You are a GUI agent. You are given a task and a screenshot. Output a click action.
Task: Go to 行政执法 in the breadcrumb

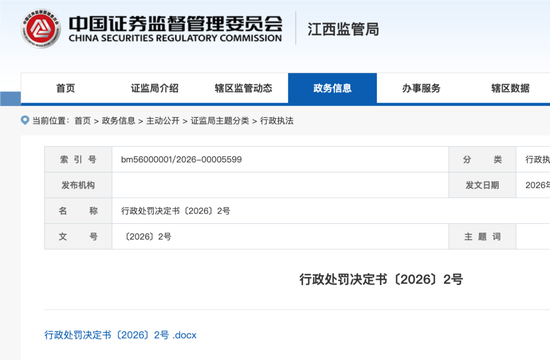coord(277,121)
